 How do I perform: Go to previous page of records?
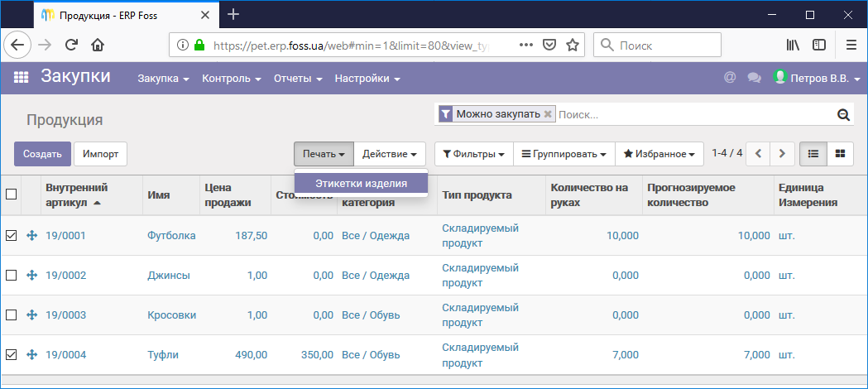759,154
